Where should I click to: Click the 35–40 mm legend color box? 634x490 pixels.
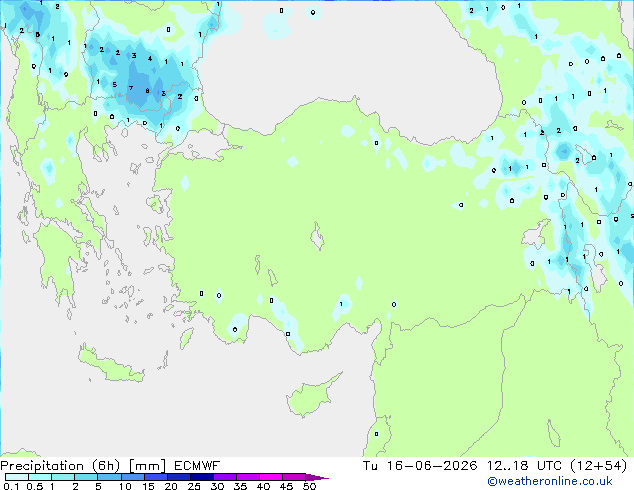(x=248, y=477)
